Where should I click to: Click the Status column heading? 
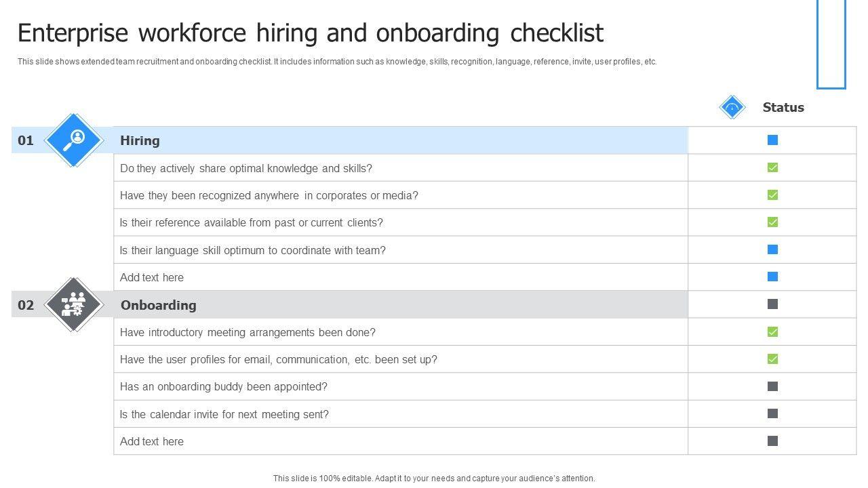(783, 108)
